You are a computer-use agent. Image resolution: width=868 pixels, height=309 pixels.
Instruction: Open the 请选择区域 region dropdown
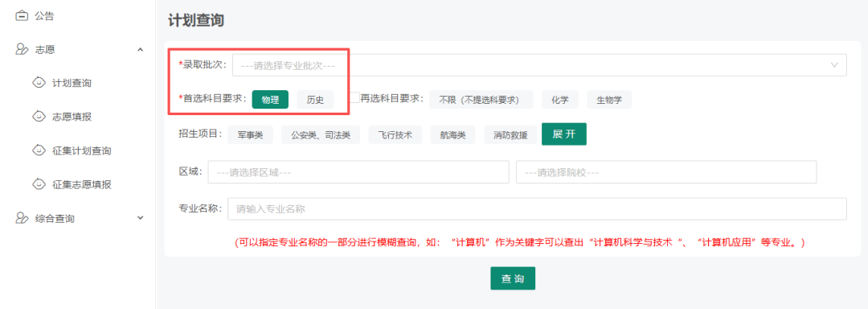pyautogui.click(x=358, y=172)
